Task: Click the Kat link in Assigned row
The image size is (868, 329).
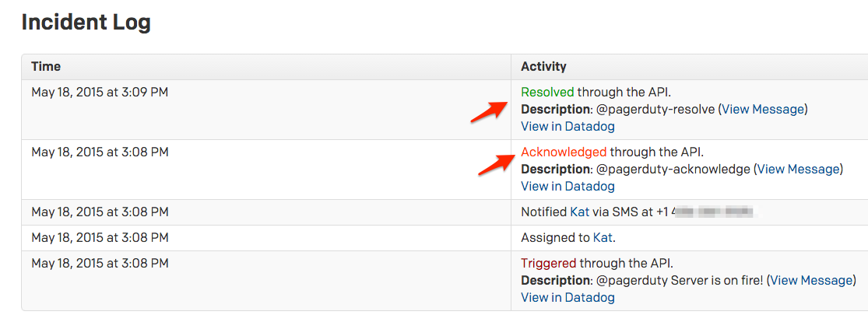Action: pyautogui.click(x=603, y=237)
